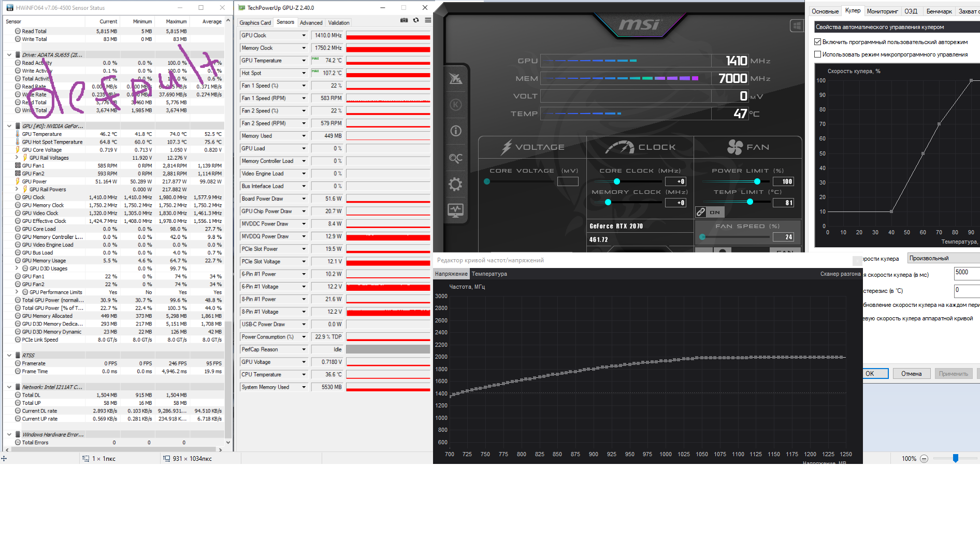Switch to Мониторинг settings tab
This screenshot has height=536, width=980.
click(883, 11)
